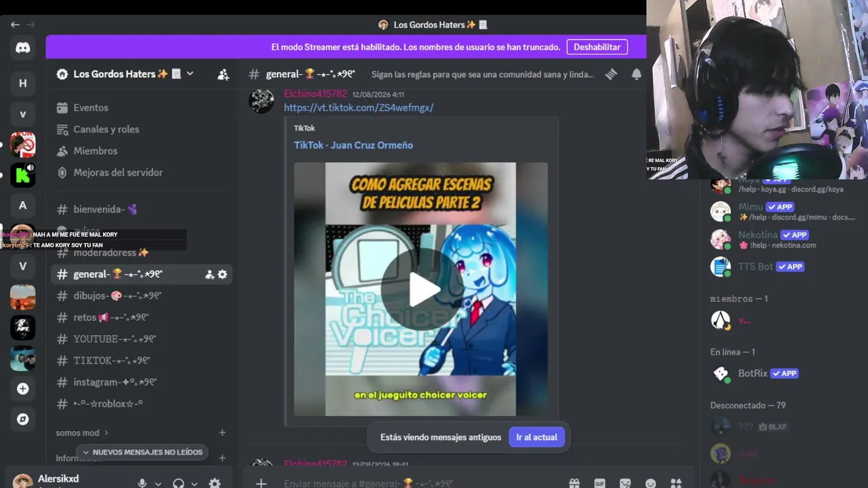Open the vt.tiktok.com link

[x=359, y=108]
